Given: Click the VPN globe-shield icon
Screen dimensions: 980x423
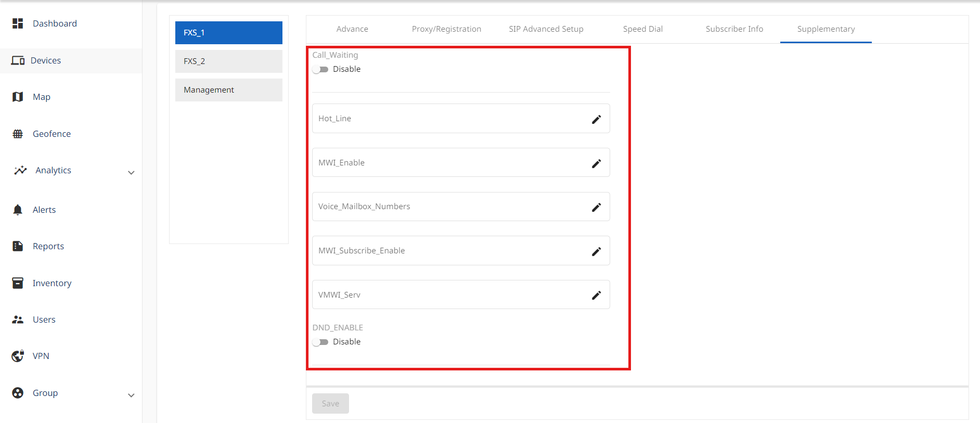Looking at the screenshot, I should (x=18, y=356).
